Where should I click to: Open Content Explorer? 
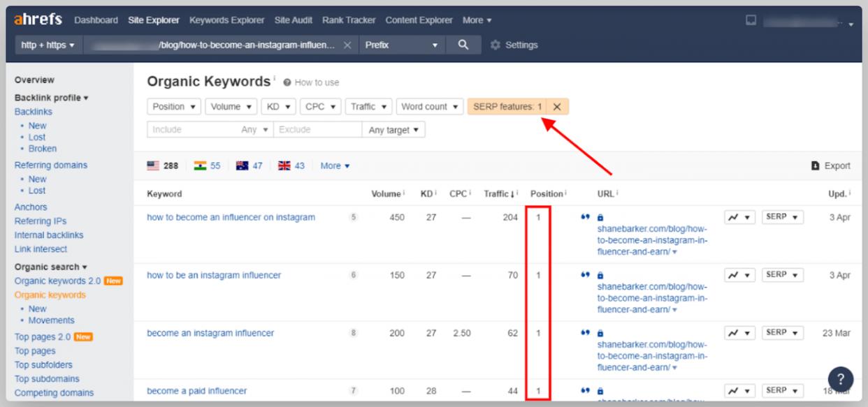(x=419, y=20)
